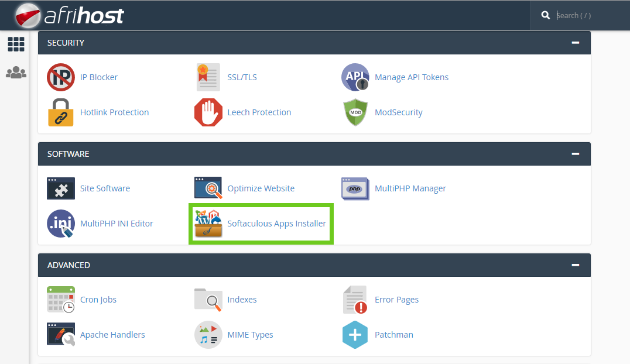Open the Optimize Website link
Viewport: 630px width, 364px height.
pos(261,188)
